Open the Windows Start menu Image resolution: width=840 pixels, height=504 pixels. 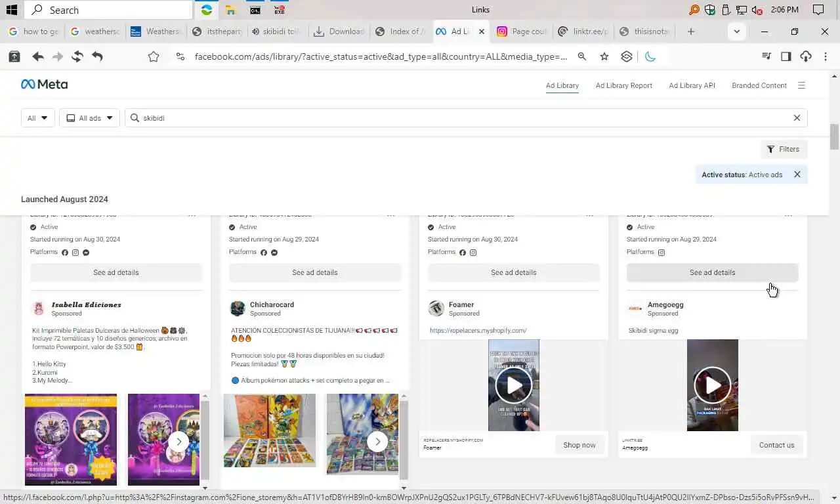tap(11, 10)
